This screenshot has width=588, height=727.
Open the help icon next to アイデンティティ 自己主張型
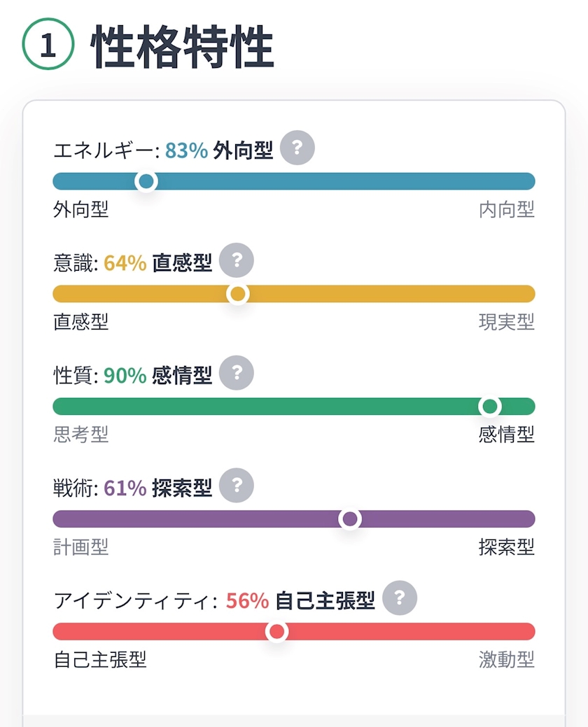400,598
